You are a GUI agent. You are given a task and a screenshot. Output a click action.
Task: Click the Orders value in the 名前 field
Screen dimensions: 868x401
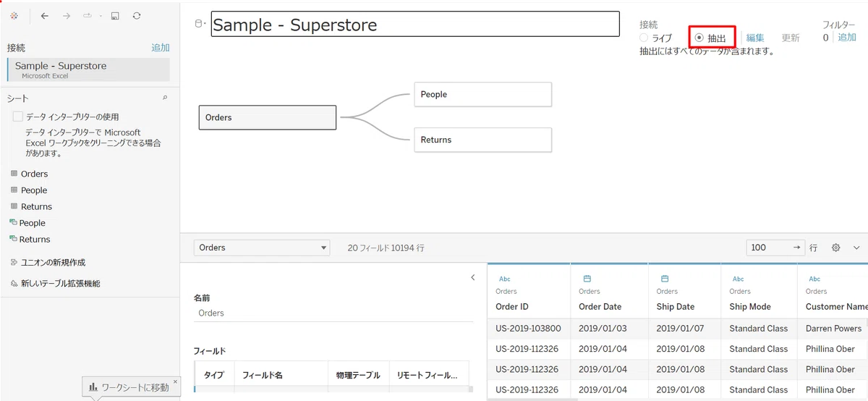(x=211, y=313)
